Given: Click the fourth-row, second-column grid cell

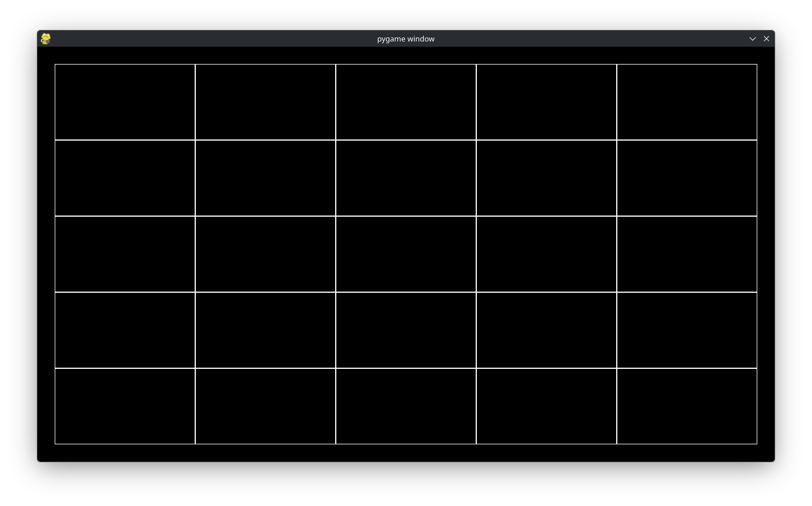Looking at the screenshot, I should (x=265, y=330).
